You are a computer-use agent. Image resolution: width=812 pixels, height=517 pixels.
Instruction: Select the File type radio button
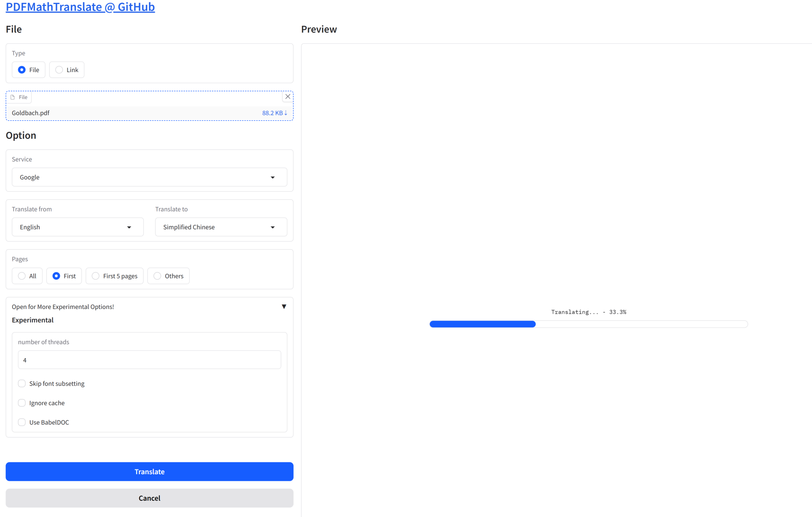point(22,70)
